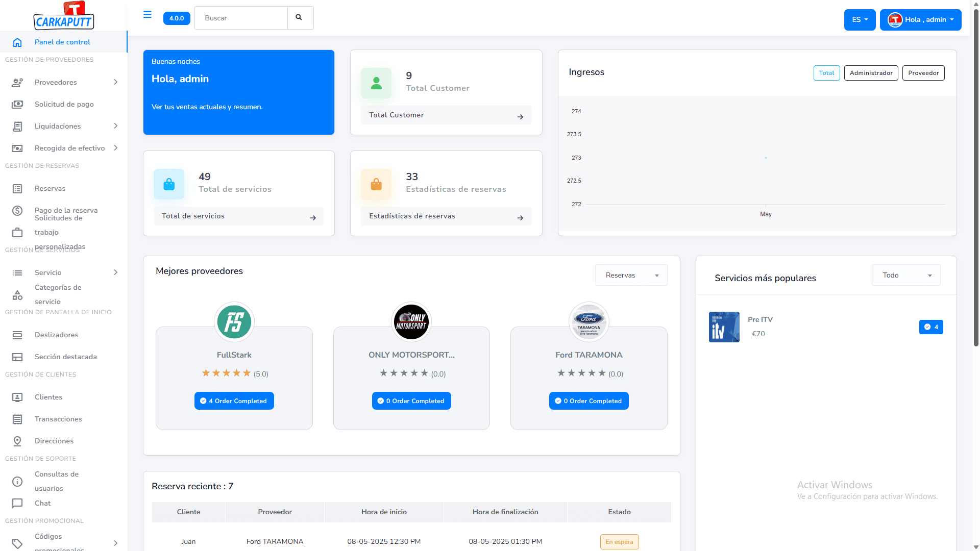Click the Pago de la reserva dollar icon
The image size is (980, 551).
click(17, 211)
